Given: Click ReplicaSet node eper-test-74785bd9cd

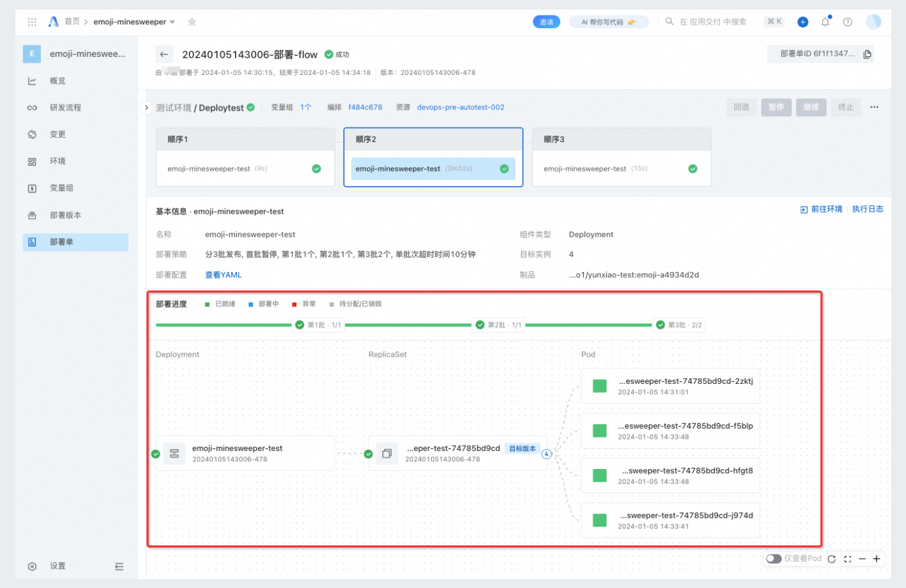Looking at the screenshot, I should 458,454.
